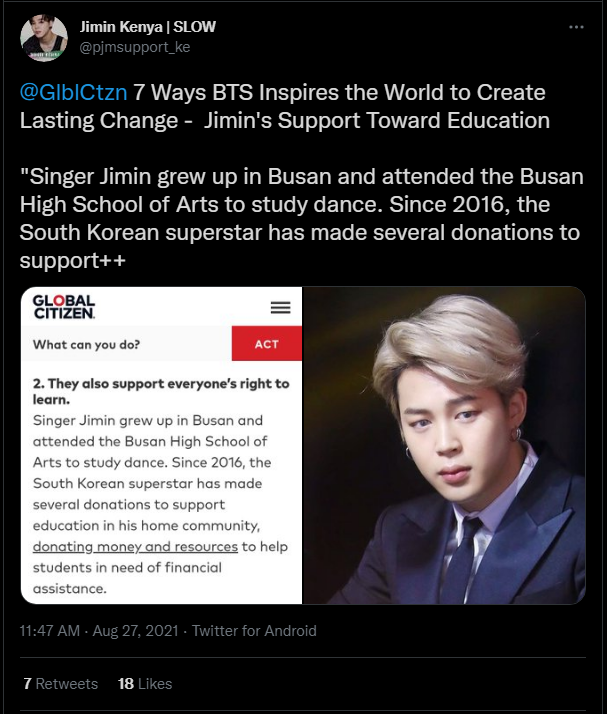This screenshot has height=714, width=607.
Task: Click the heading about everyone's right to learn
Action: pyautogui.click(x=161, y=391)
